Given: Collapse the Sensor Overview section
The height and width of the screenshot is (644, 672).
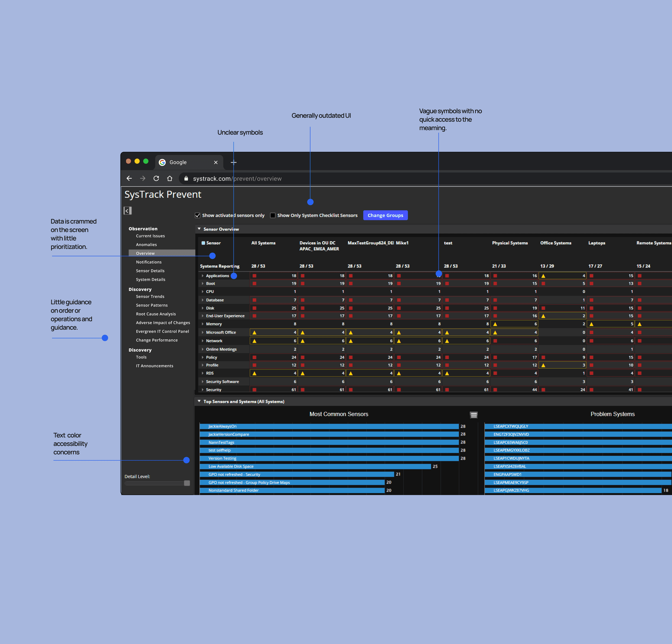Looking at the screenshot, I should [199, 229].
